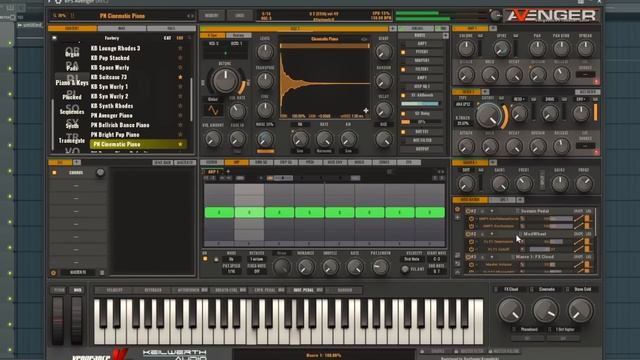Click the first green arp step

[219, 212]
